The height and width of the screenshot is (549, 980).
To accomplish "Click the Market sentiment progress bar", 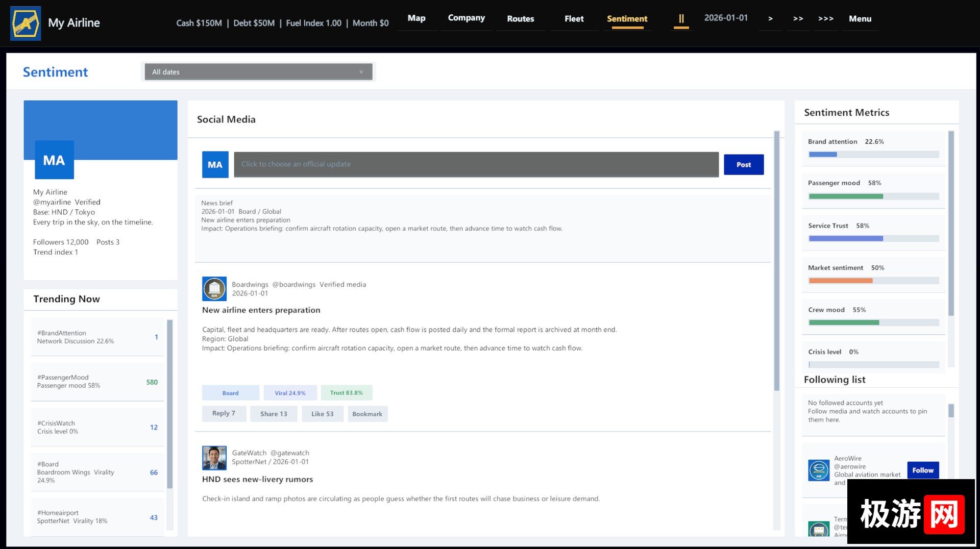I will click(873, 281).
